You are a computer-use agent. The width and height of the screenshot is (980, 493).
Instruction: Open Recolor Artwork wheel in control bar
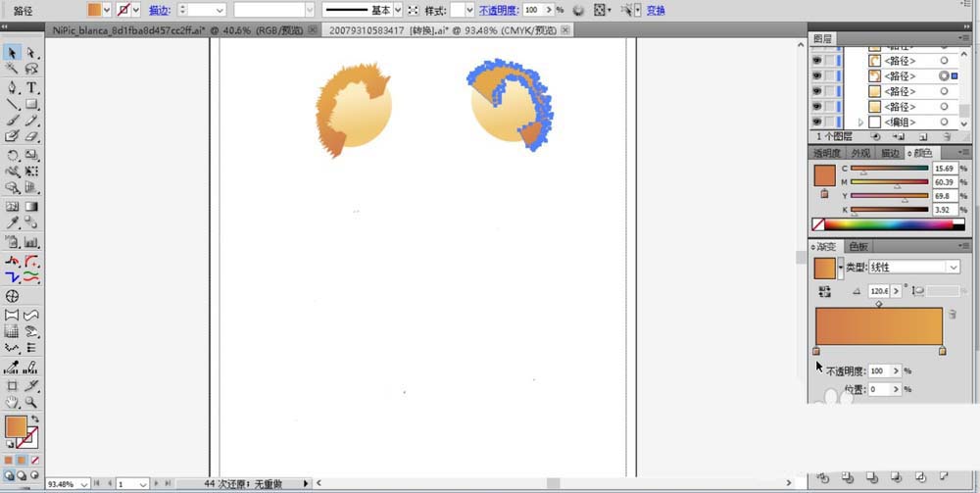579,10
